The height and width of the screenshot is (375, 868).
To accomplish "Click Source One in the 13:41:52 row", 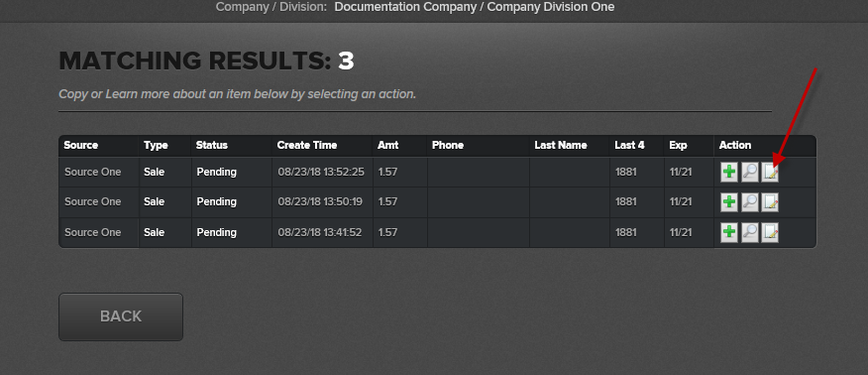I will (x=92, y=232).
